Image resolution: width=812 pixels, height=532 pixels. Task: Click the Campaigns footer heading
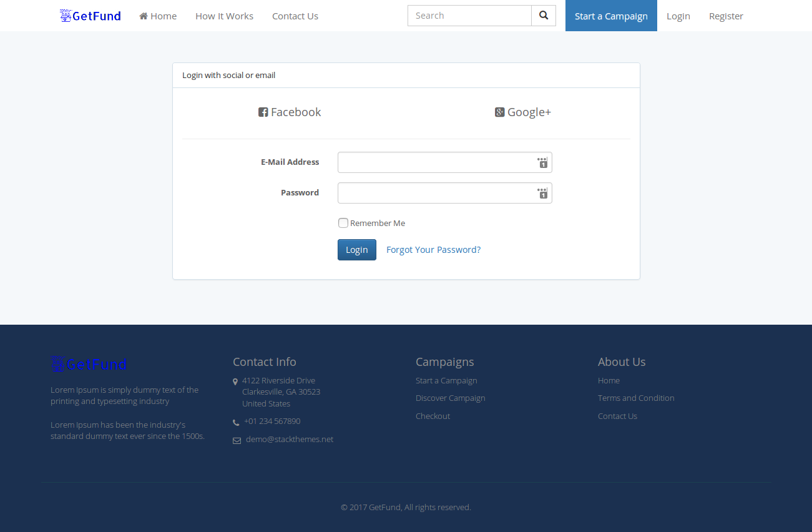click(x=445, y=362)
